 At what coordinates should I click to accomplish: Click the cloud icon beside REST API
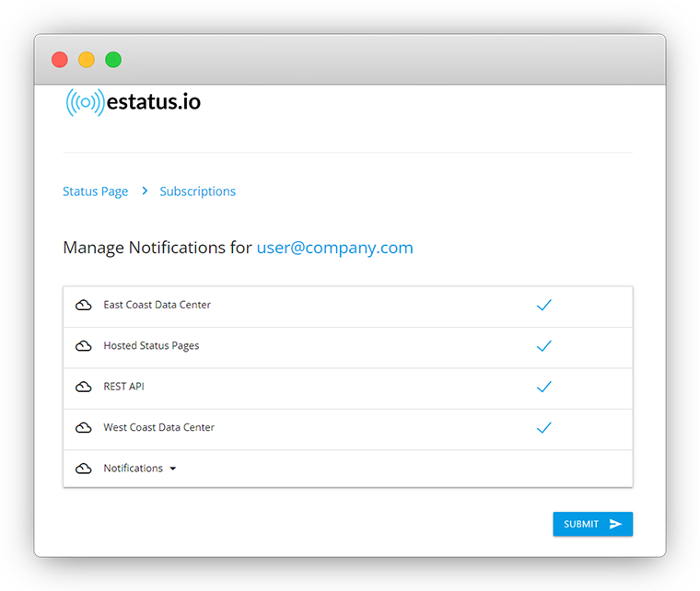pos(84,387)
